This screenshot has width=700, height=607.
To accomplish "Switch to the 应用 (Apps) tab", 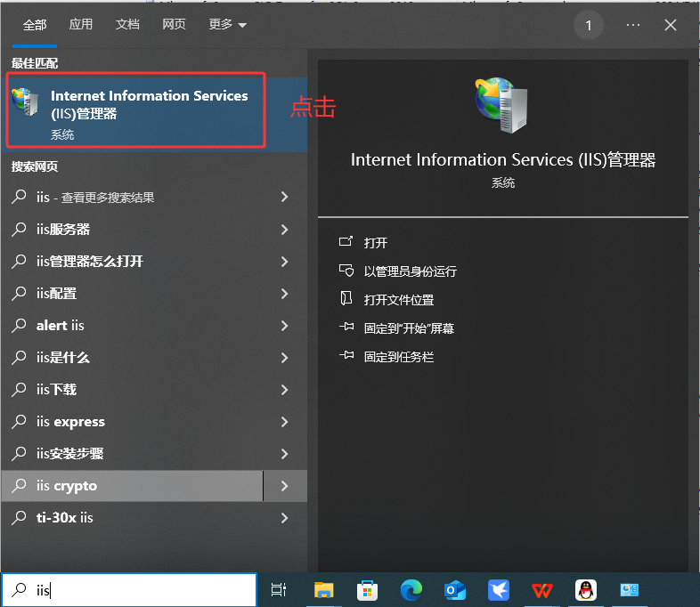I will (x=81, y=25).
